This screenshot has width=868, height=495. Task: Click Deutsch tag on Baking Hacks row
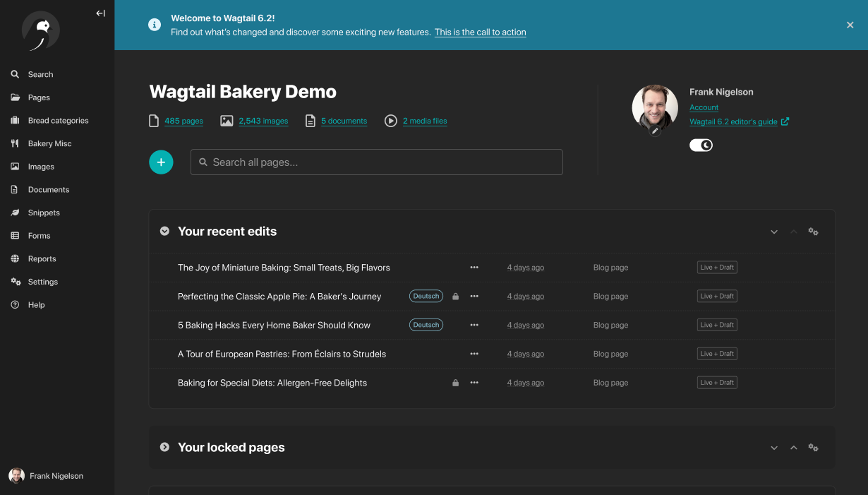pos(426,325)
